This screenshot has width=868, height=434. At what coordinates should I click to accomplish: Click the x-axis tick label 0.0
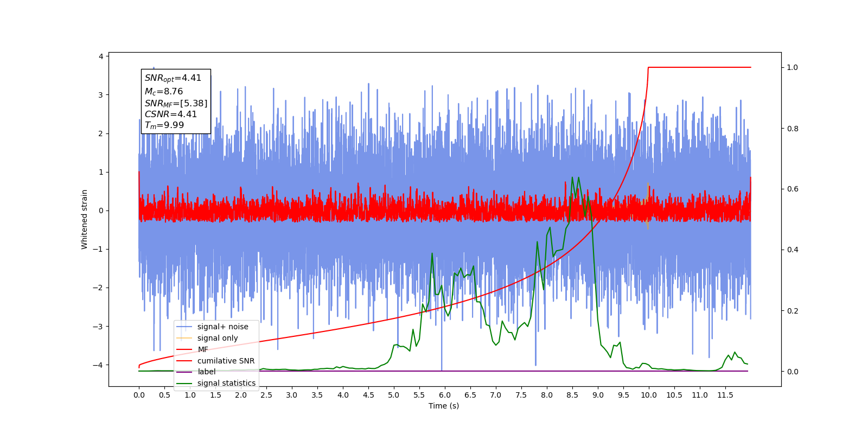[x=139, y=395]
